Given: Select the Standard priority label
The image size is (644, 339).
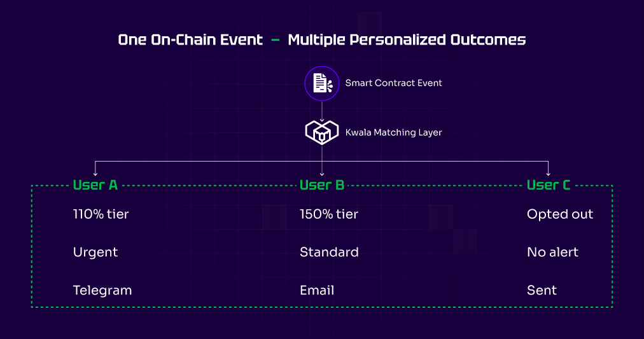Looking at the screenshot, I should pyautogui.click(x=329, y=253).
